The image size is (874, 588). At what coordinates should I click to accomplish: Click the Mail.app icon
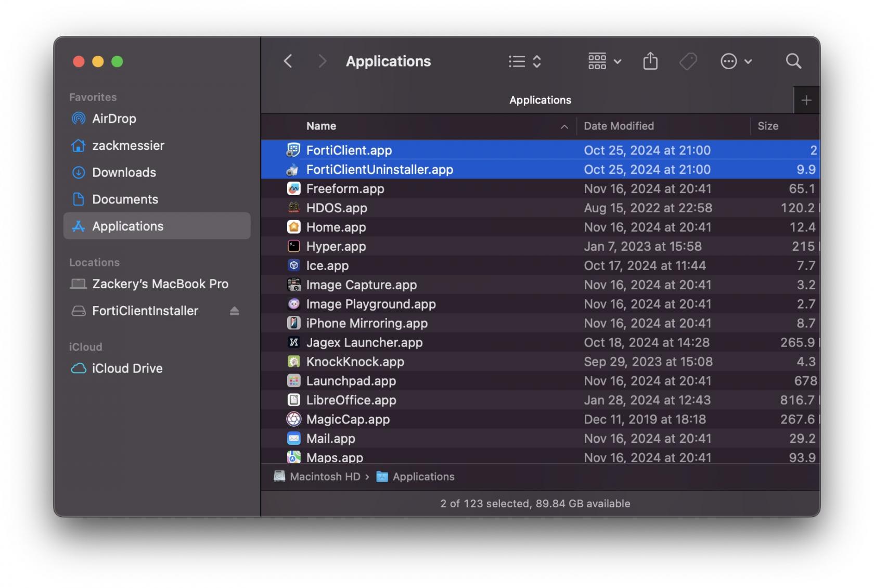293,439
